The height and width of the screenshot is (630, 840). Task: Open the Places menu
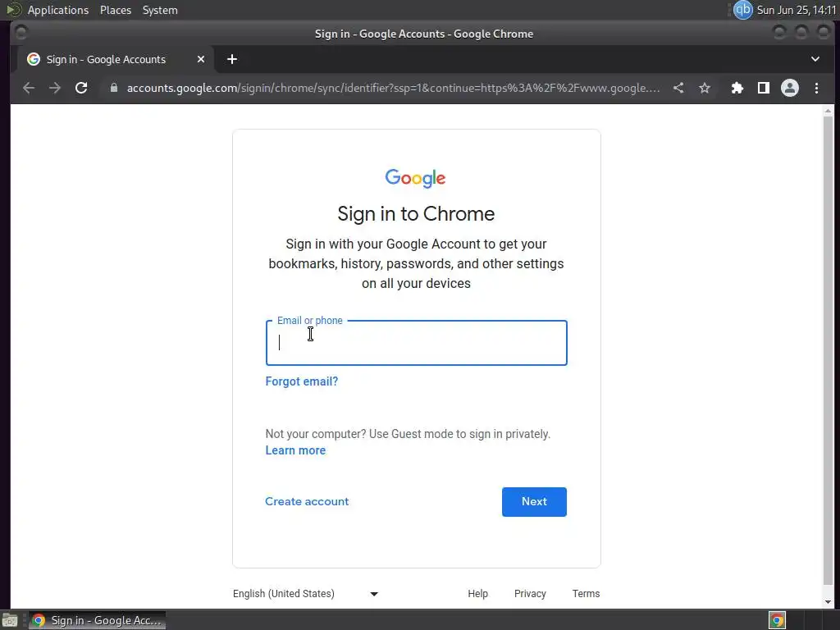[116, 10]
